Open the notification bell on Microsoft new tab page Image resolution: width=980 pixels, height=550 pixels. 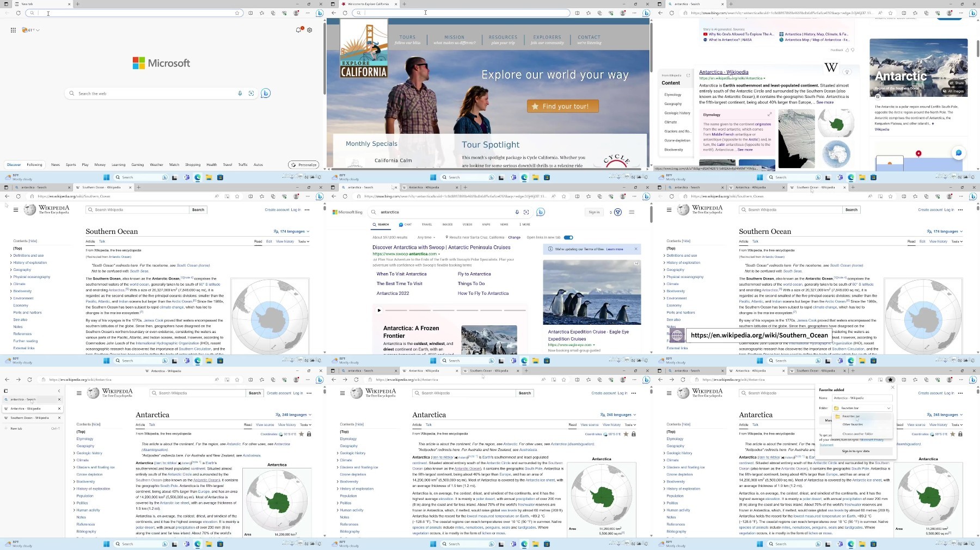(298, 30)
